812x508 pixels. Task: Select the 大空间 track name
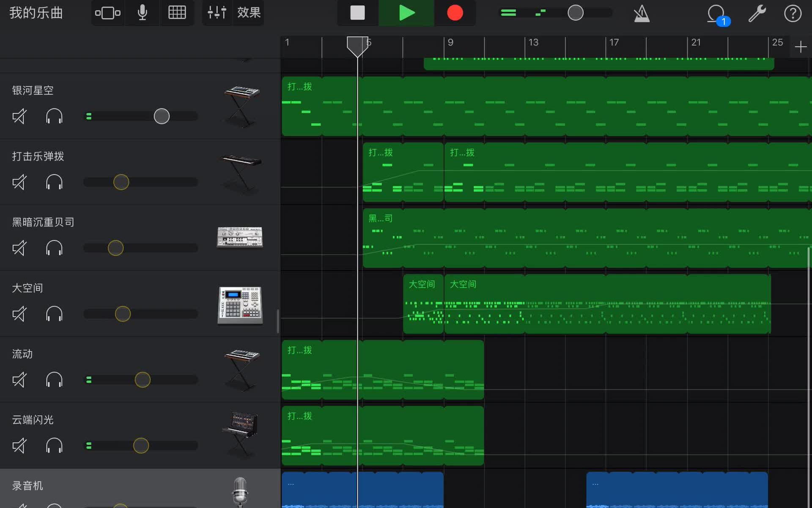(27, 288)
